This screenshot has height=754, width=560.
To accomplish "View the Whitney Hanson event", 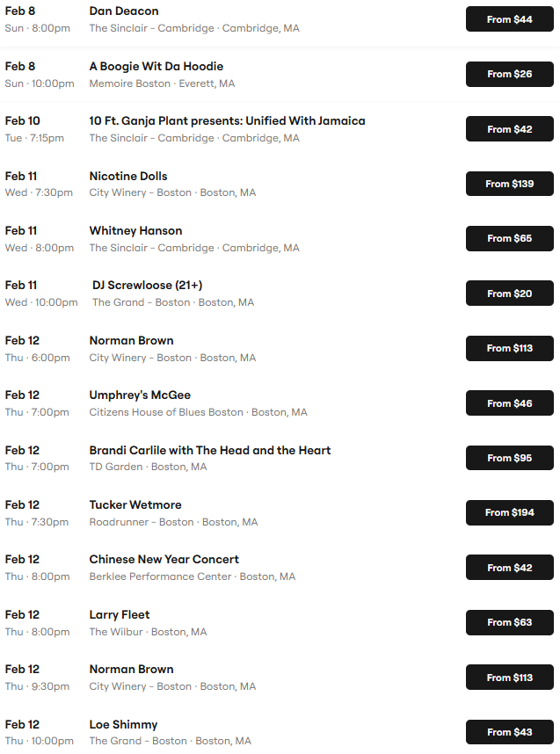I will (135, 231).
